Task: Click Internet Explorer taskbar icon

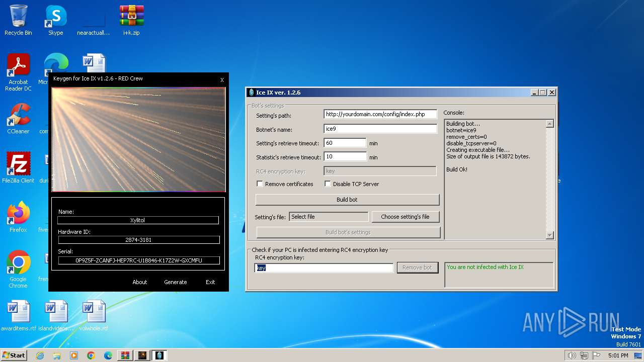Action: pos(40,355)
